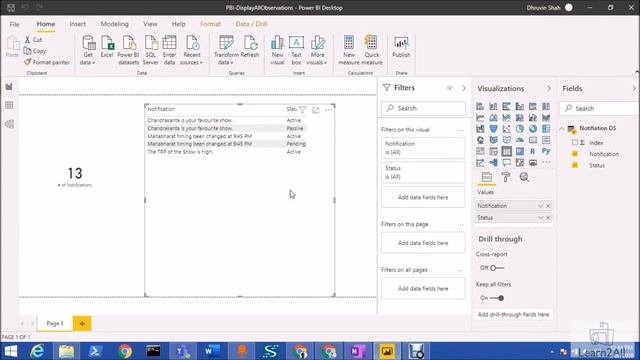The width and height of the screenshot is (640, 360).
Task: Switch to Data view in left sidebar
Action: (x=9, y=105)
